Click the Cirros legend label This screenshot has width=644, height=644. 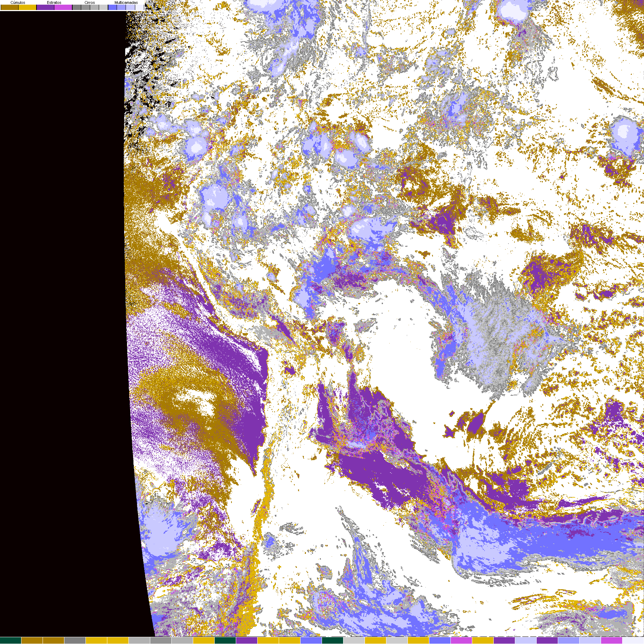89,3
